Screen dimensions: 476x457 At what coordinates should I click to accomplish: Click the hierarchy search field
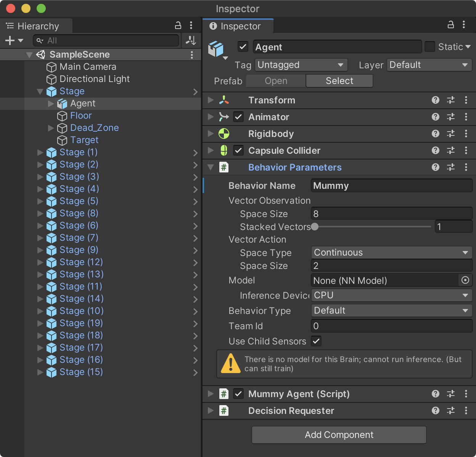(106, 40)
